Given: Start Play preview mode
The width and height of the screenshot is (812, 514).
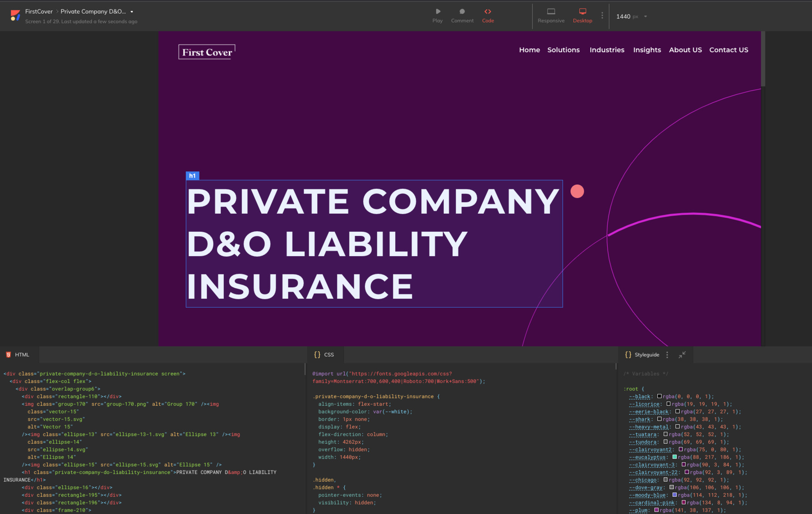Looking at the screenshot, I should click(x=437, y=16).
